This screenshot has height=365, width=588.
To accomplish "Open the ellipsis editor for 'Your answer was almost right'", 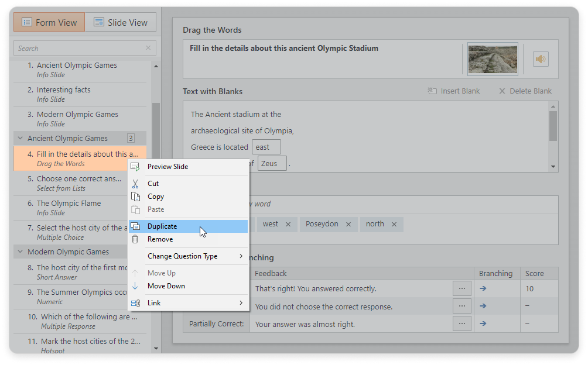I will pyautogui.click(x=461, y=324).
